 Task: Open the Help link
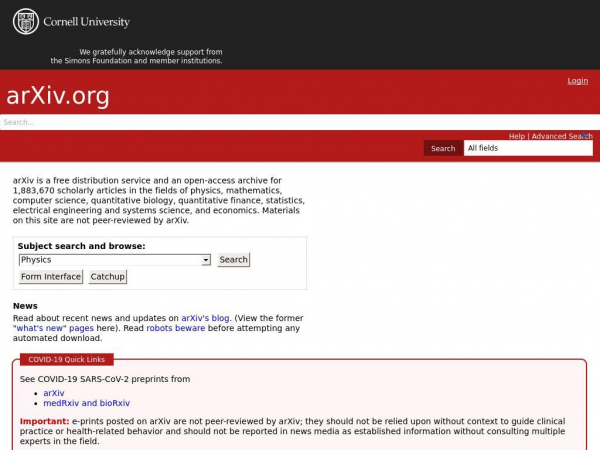[x=517, y=136]
